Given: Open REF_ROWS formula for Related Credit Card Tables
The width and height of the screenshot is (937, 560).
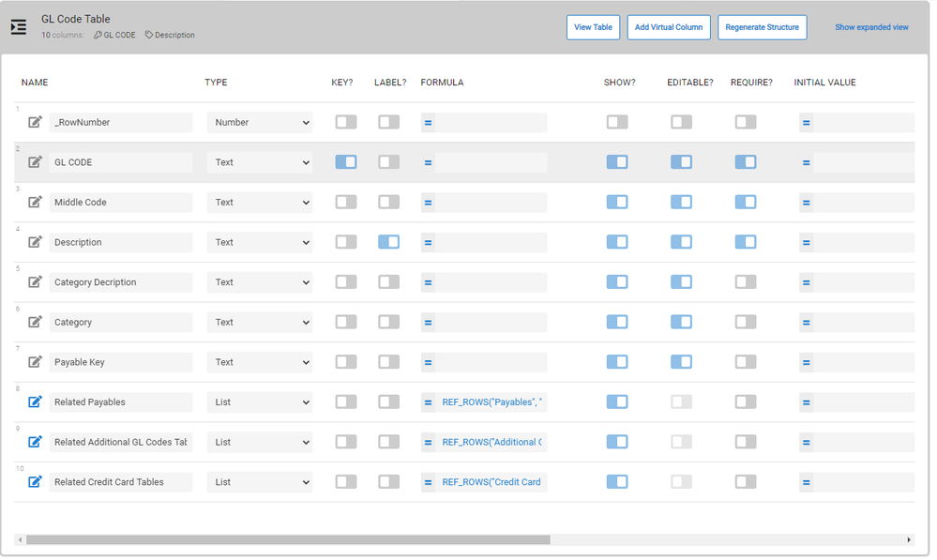Looking at the screenshot, I should click(491, 483).
